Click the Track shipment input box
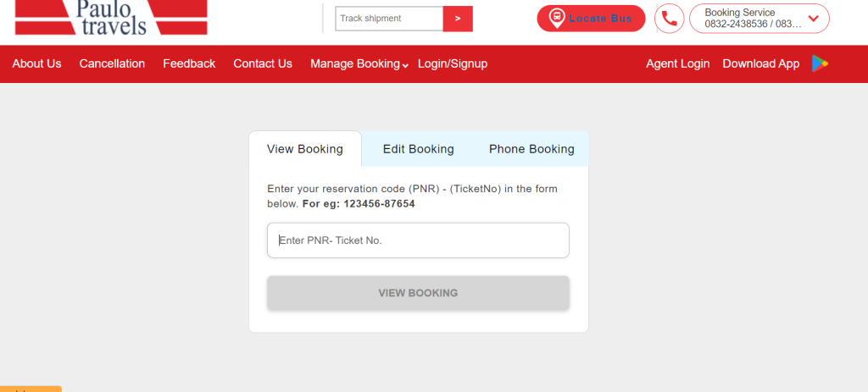Screen dimensions: 868x392 click(x=389, y=19)
